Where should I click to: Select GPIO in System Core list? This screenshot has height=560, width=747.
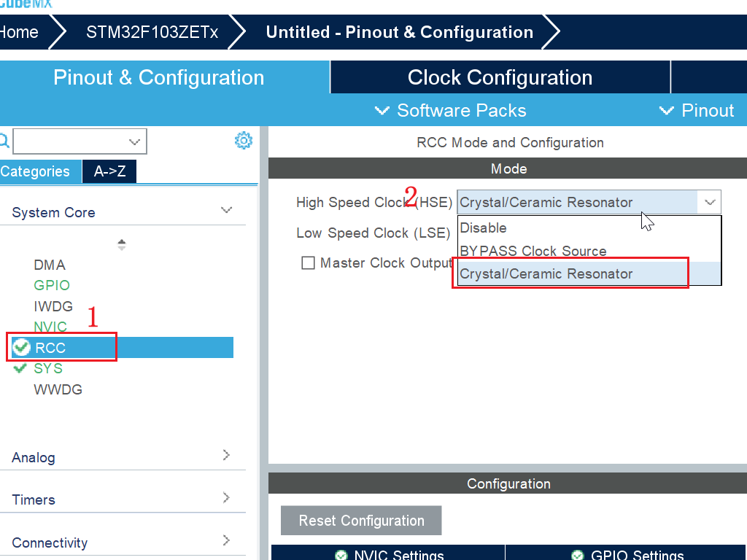click(52, 285)
